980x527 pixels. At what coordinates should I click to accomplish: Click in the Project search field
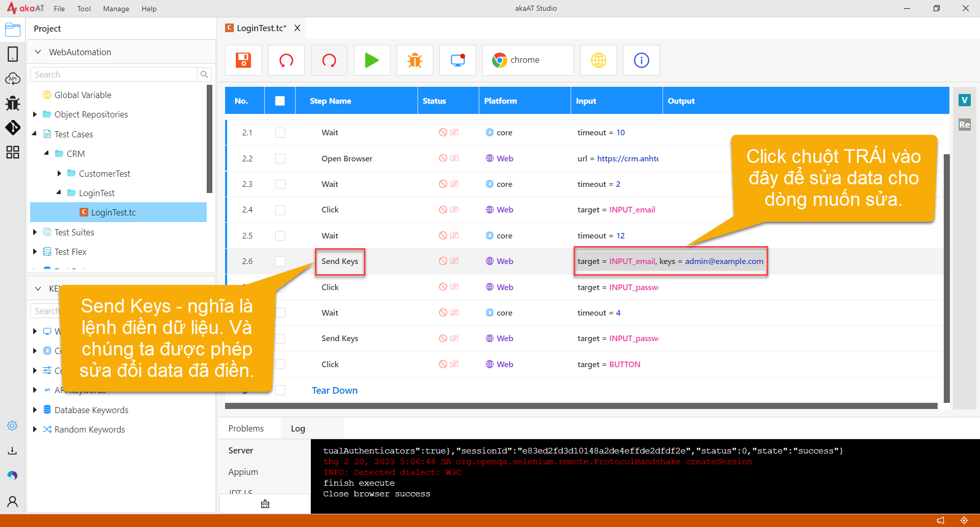pos(114,75)
